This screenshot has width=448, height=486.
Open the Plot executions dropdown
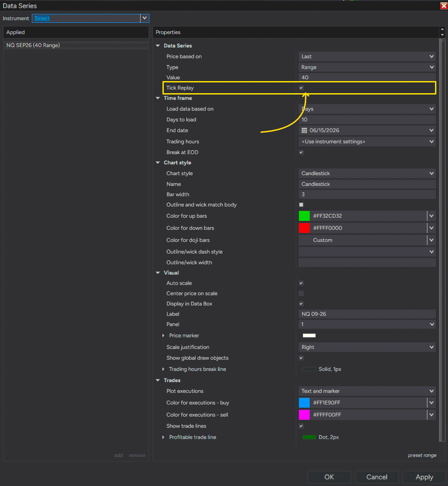point(367,391)
